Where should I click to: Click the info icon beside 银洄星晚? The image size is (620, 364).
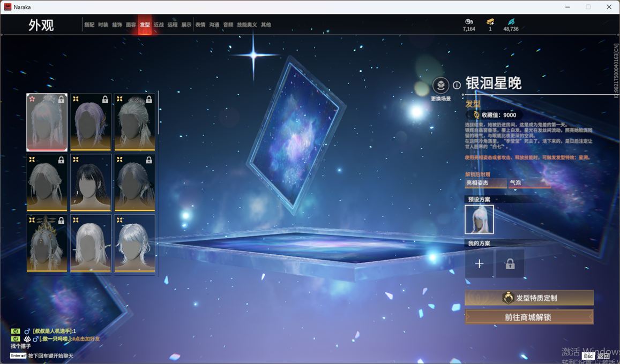click(x=457, y=85)
